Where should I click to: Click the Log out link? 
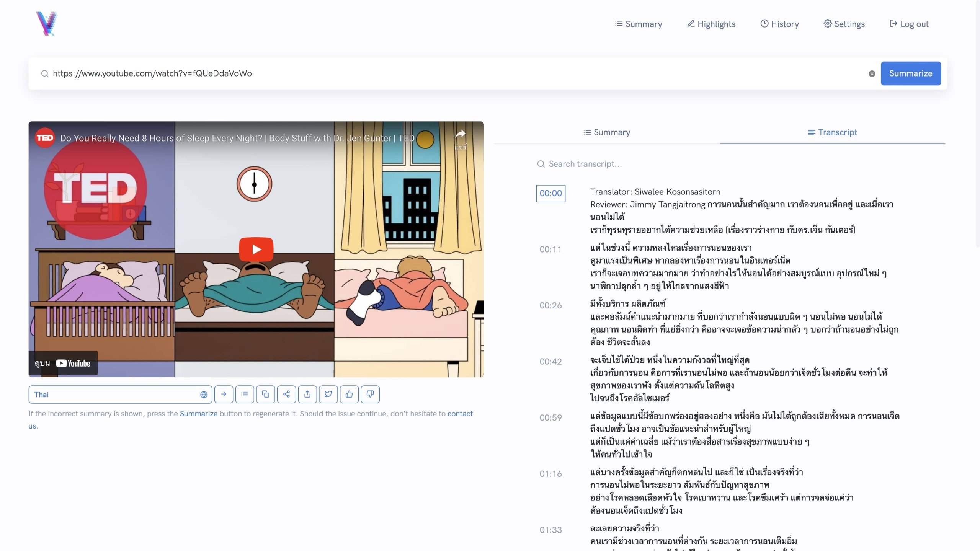click(x=909, y=24)
